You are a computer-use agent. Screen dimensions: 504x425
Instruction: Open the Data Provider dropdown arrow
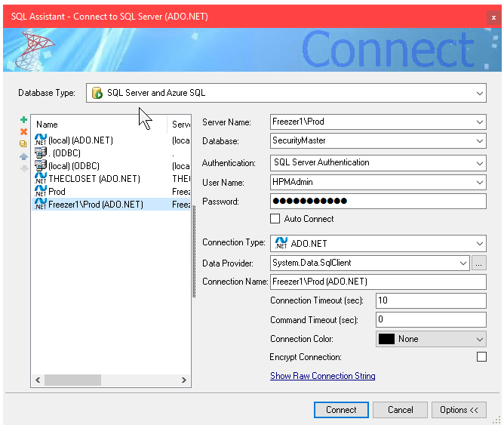[x=463, y=263]
